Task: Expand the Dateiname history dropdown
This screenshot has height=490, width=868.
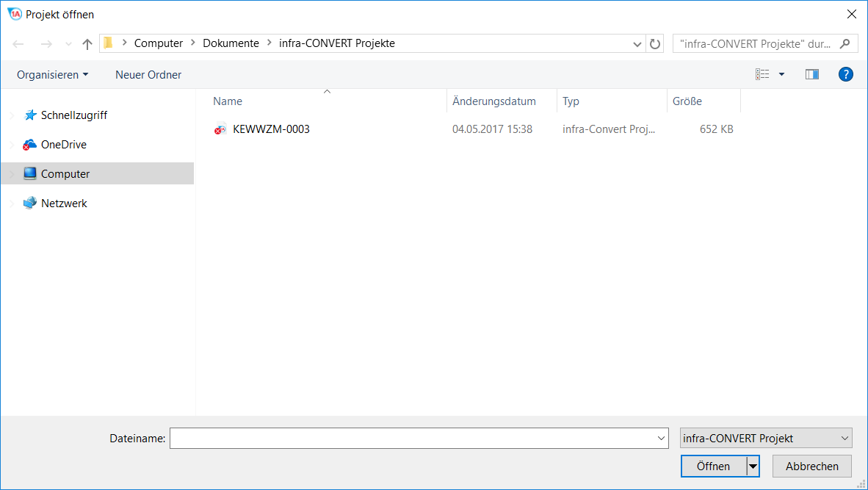Action: [662, 439]
